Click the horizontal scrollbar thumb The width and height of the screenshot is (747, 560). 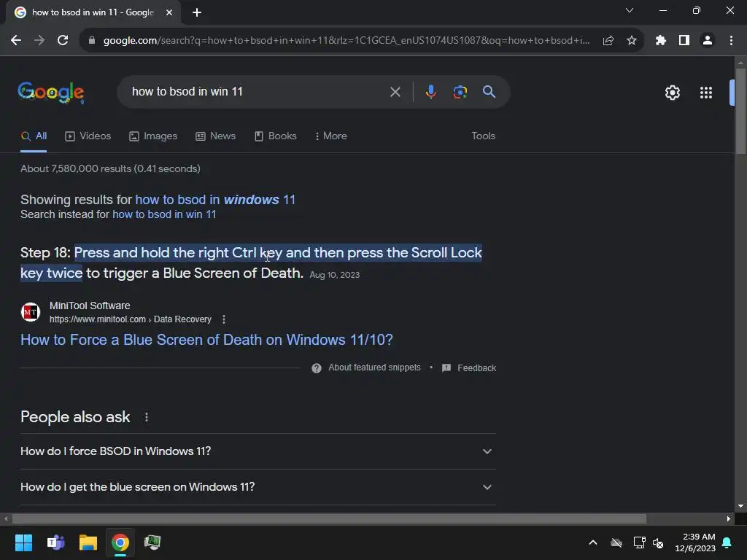329,518
